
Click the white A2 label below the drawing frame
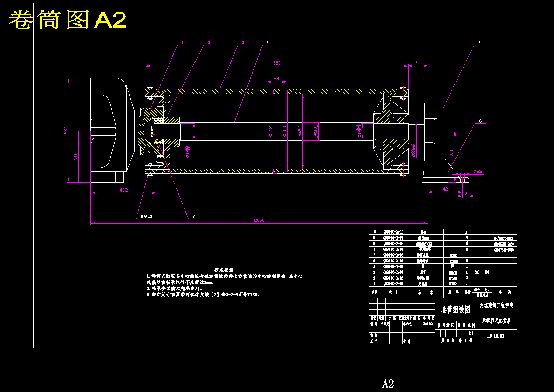[388, 384]
